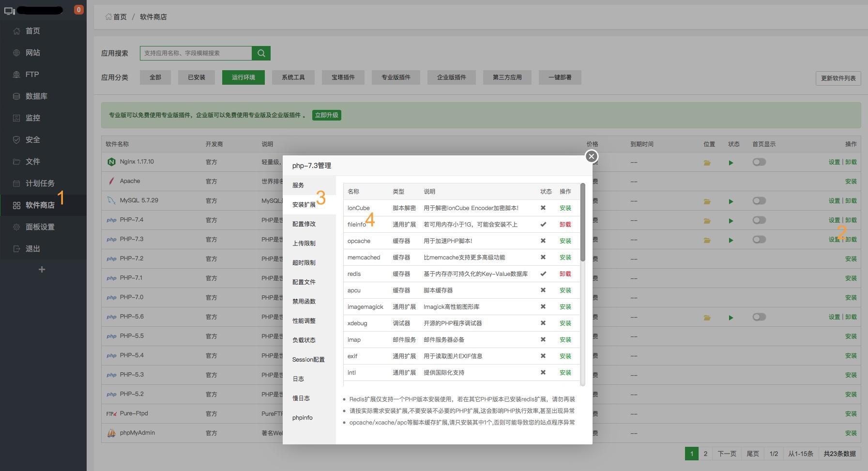Image resolution: width=868 pixels, height=471 pixels.
Task: Toggle homepage display for MySQL 5.7.29
Action: tap(759, 201)
